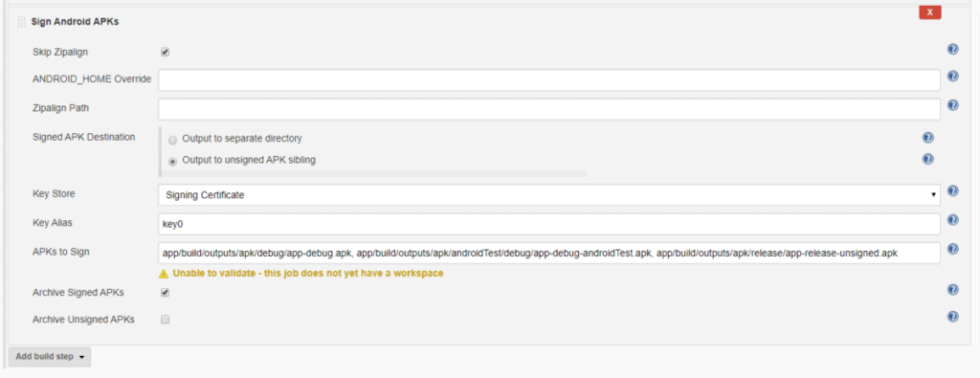Image resolution: width=980 pixels, height=378 pixels.
Task: Uncheck the Skip Zipalign checkbox
Action: click(165, 53)
